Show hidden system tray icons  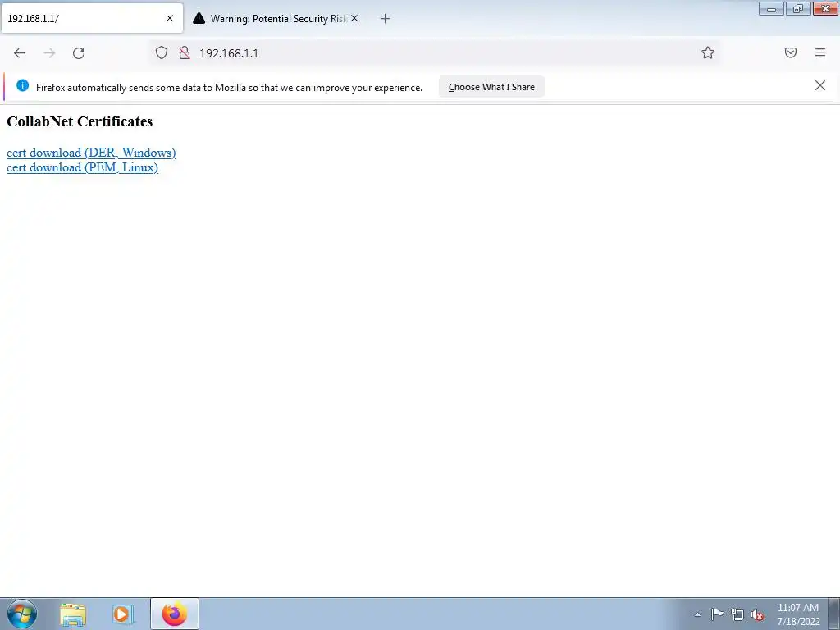pyautogui.click(x=697, y=614)
